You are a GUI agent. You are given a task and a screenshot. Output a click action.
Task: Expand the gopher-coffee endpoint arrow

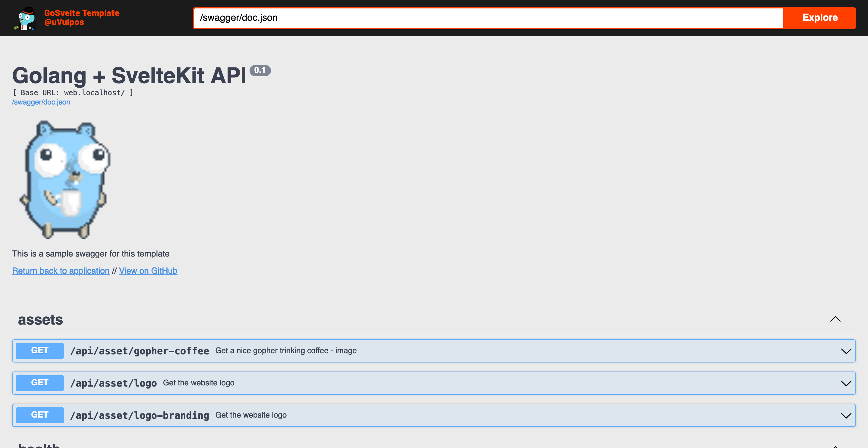[x=846, y=351]
